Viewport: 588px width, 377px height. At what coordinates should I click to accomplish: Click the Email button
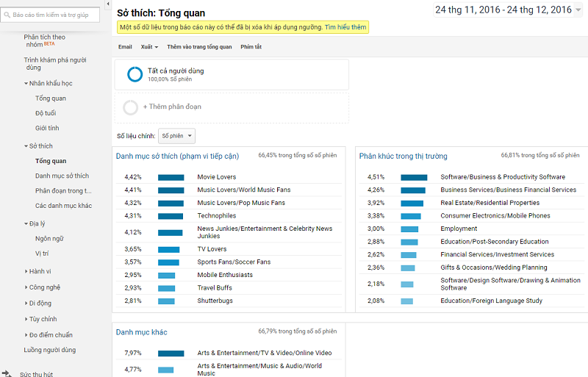[x=125, y=47]
